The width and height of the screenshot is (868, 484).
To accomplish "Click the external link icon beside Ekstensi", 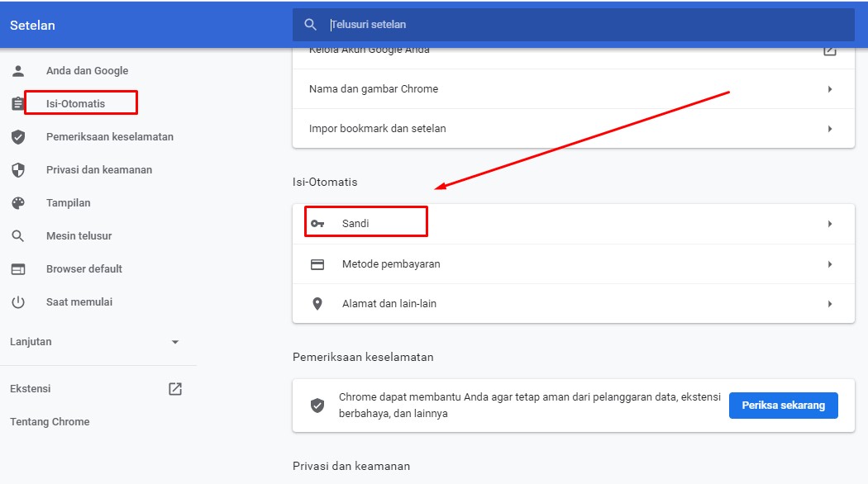I will tap(175, 389).
